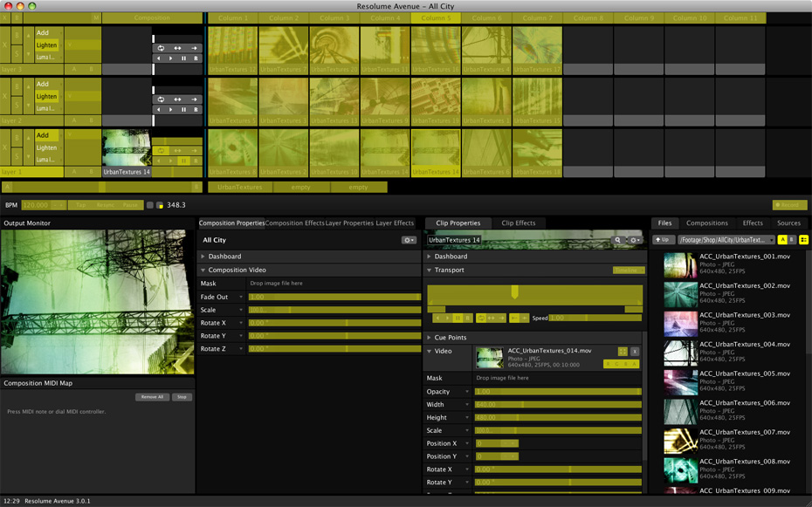Screen dimensions: 812x507
Task: Collapse the Transport section
Action: point(429,270)
